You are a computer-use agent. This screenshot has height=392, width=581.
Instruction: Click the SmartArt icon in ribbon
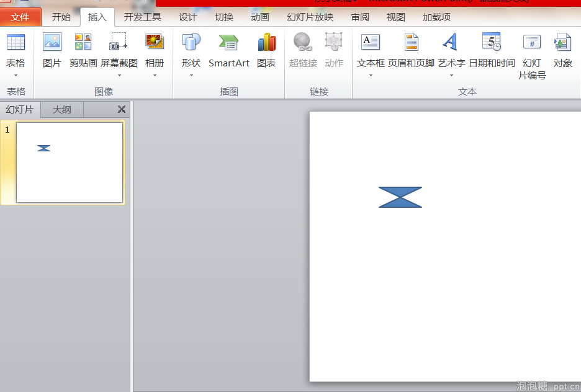228,42
